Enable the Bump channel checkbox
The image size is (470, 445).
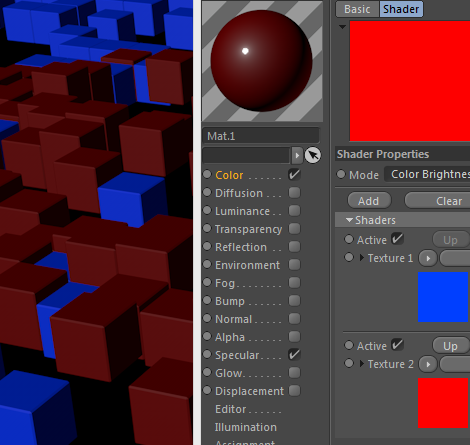coord(294,301)
